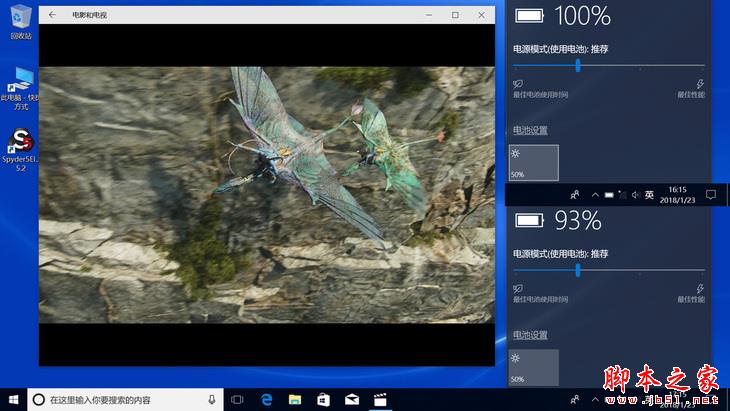730x411 pixels.
Task: Click the battery icon beside 93%
Action: 529,220
